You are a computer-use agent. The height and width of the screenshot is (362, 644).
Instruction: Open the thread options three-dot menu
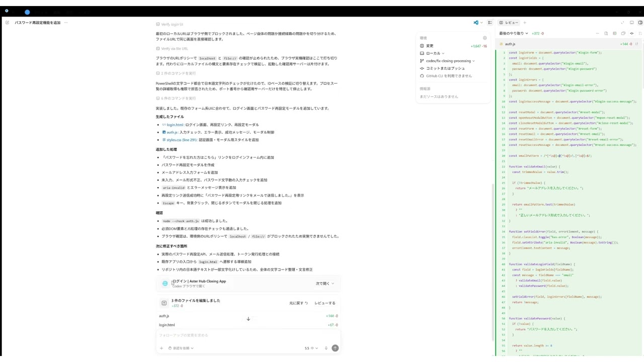pyautogui.click(x=66, y=23)
